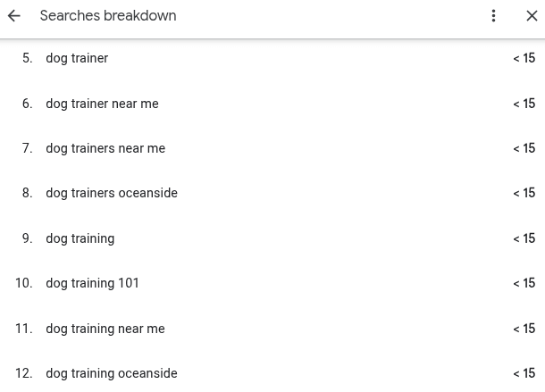Open the "dog trainers near me" entry
The width and height of the screenshot is (545, 392).
[105, 148]
